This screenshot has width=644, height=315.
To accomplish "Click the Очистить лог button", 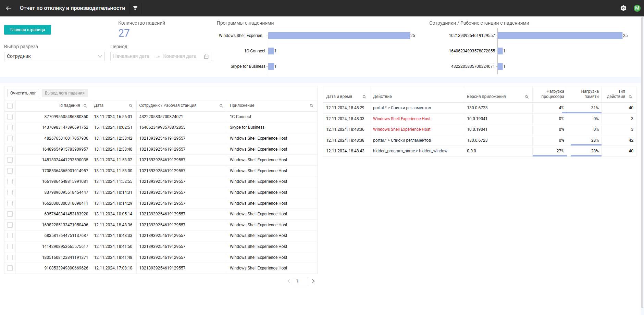I will click(23, 93).
